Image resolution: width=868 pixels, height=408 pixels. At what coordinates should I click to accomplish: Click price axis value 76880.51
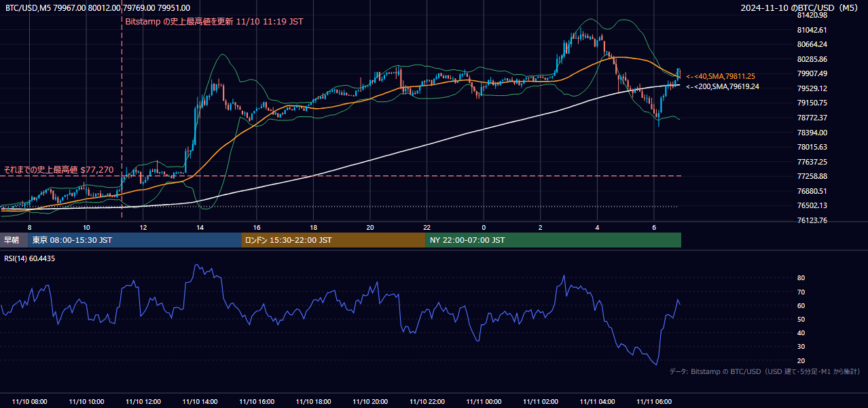(x=812, y=191)
